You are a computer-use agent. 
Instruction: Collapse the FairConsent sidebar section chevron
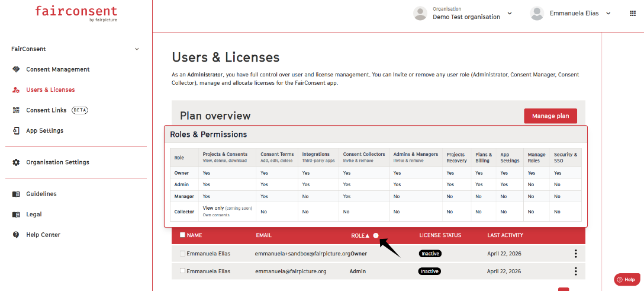pos(137,49)
